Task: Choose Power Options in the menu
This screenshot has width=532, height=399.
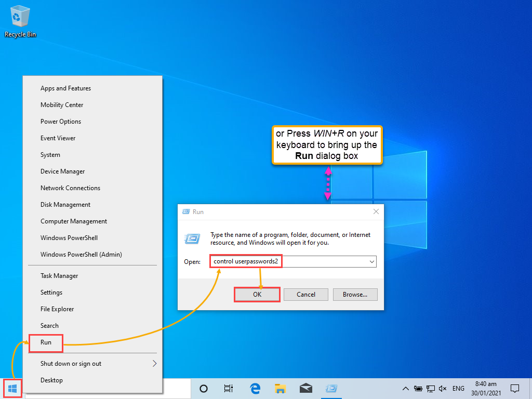Action: [x=92, y=122]
